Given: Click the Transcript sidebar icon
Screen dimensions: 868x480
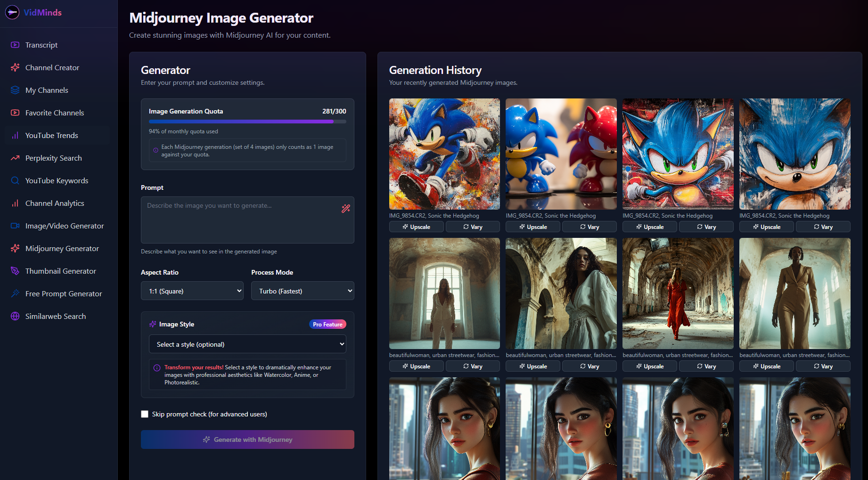Looking at the screenshot, I should point(15,45).
